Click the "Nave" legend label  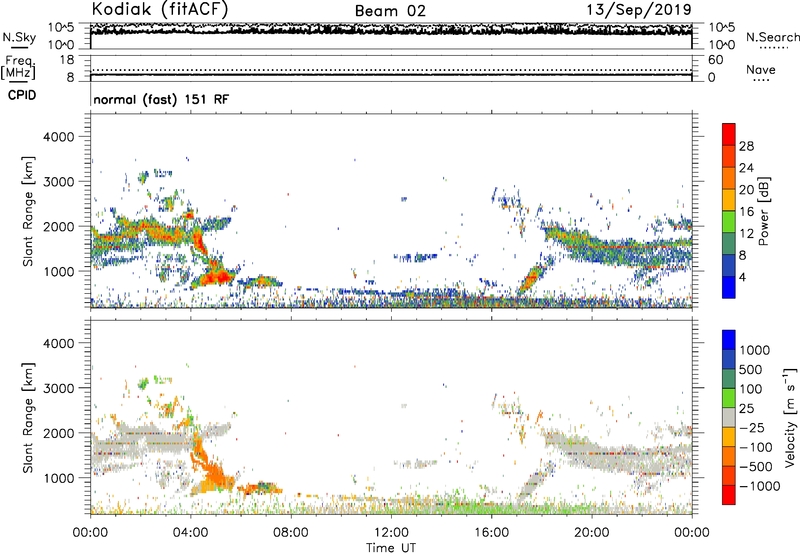tap(761, 69)
